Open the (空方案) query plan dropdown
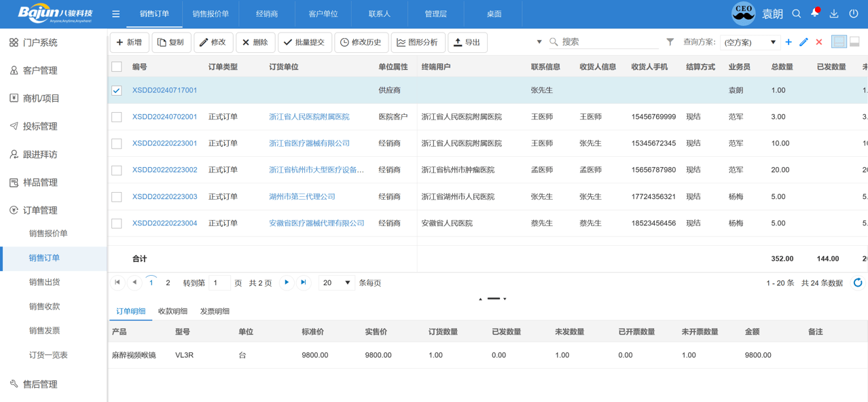 pyautogui.click(x=751, y=41)
